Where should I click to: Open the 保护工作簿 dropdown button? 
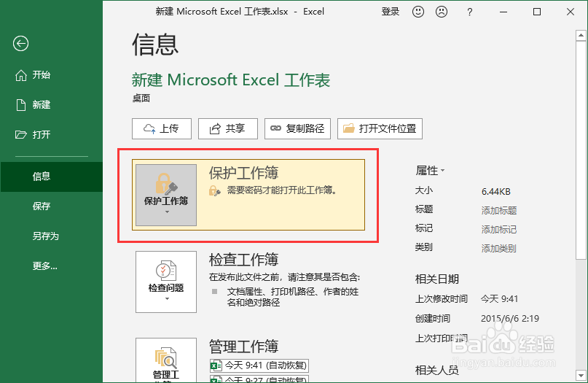[x=166, y=195]
